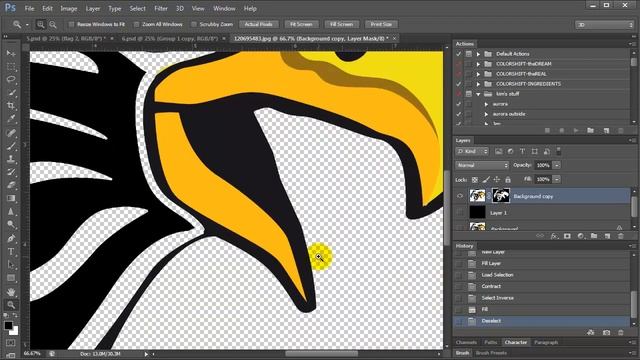The image size is (640, 360).
Task: Expand COLORSHIFT-theREAL action set
Action: (478, 74)
